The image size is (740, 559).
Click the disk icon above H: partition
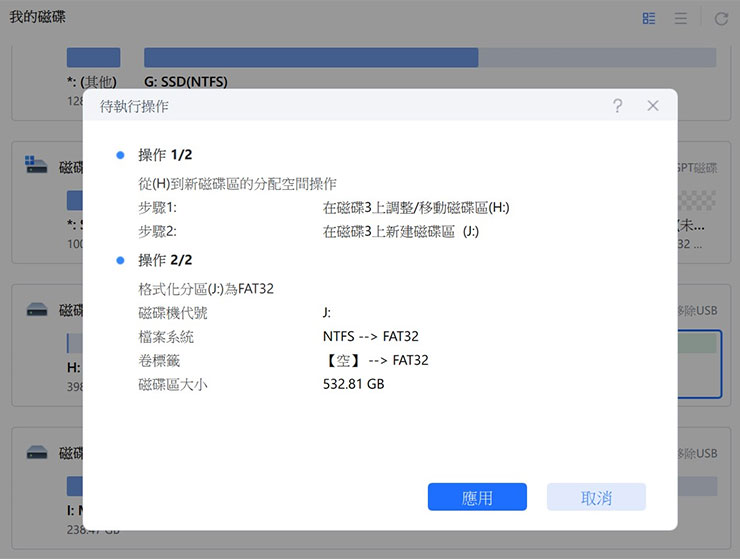(x=36, y=310)
